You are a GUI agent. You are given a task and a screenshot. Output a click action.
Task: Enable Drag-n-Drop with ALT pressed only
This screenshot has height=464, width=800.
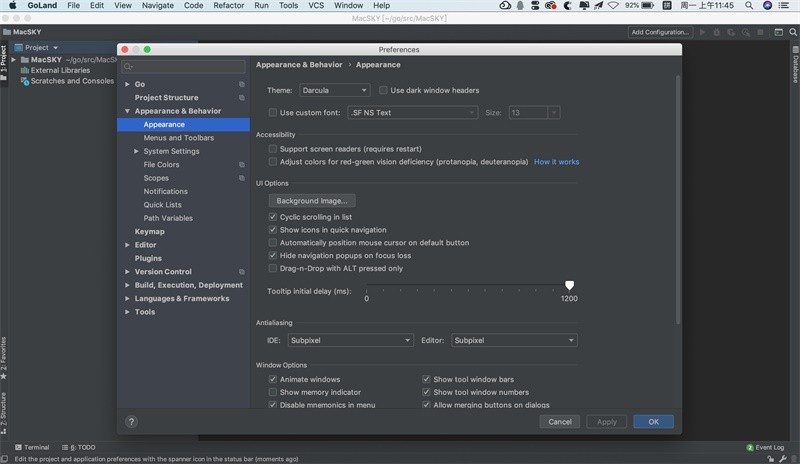(273, 268)
